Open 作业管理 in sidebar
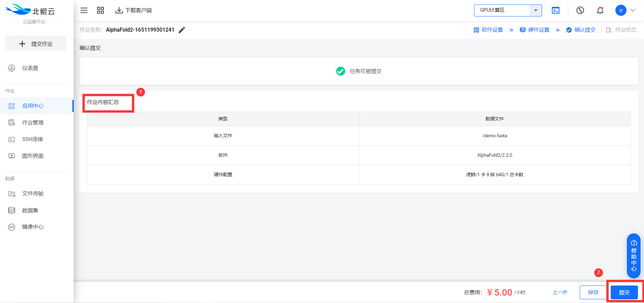 click(x=36, y=123)
